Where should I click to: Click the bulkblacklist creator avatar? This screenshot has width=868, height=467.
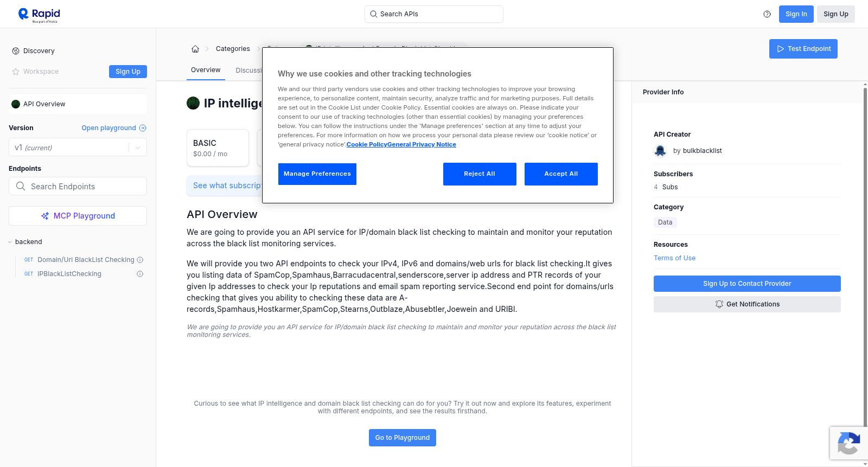(660, 151)
